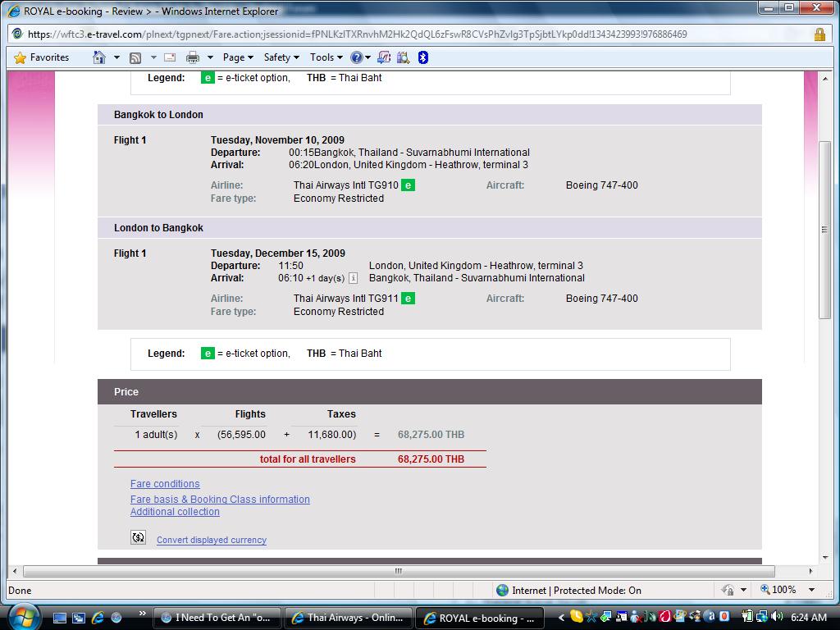Open the Favorites star button

tap(41, 57)
